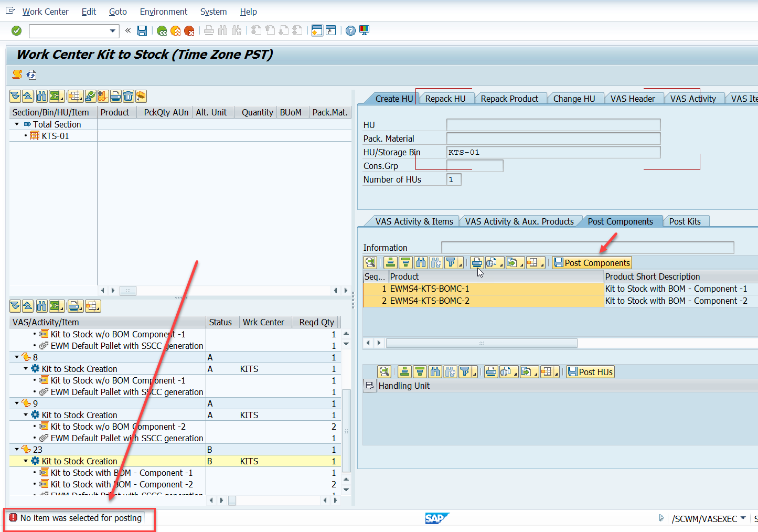Click the Create New Session window icon
The image size is (758, 532).
[317, 30]
